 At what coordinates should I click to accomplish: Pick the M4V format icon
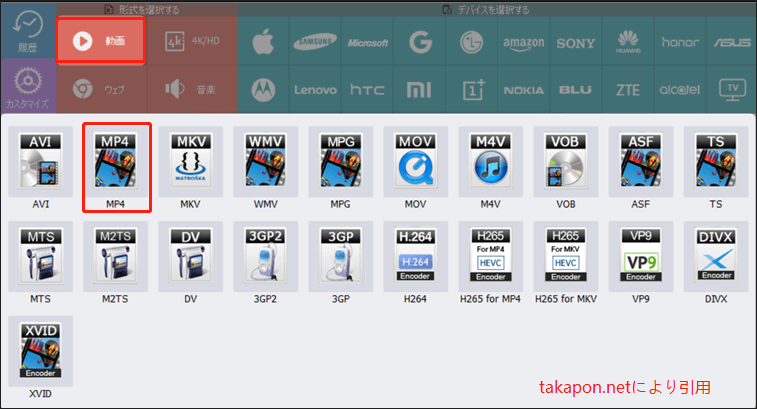pos(491,162)
